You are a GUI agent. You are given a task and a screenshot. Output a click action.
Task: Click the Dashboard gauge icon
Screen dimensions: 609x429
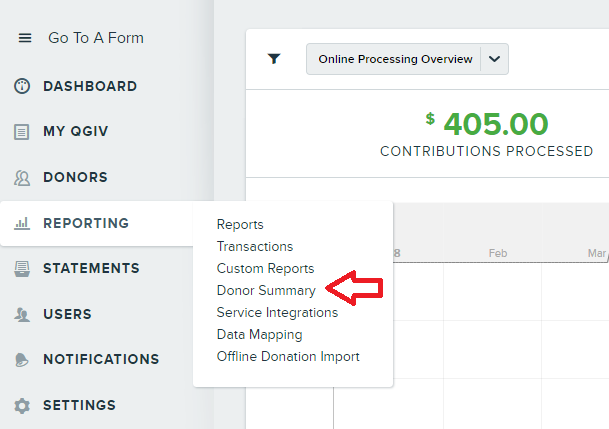(x=22, y=86)
